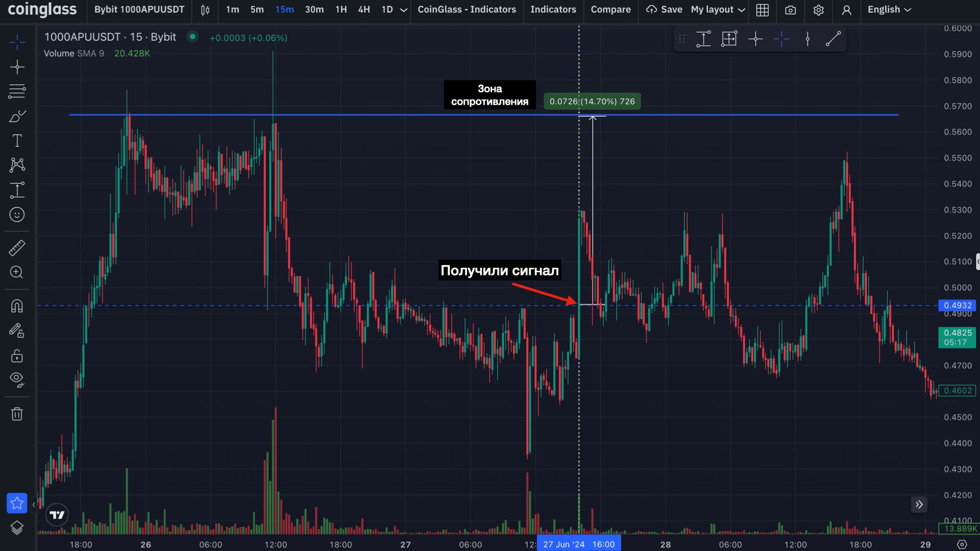Click the trash Remove drawings icon

pyautogui.click(x=17, y=414)
